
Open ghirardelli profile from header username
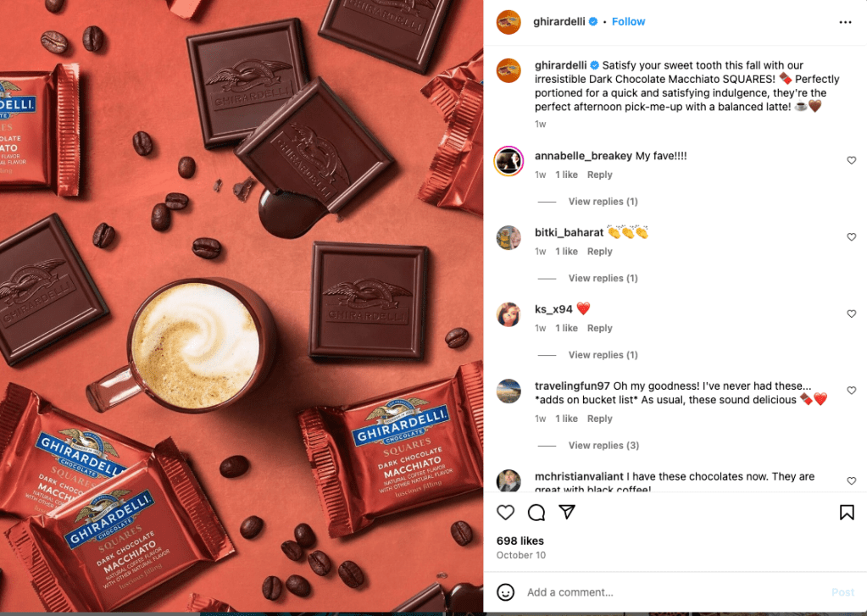tap(559, 21)
